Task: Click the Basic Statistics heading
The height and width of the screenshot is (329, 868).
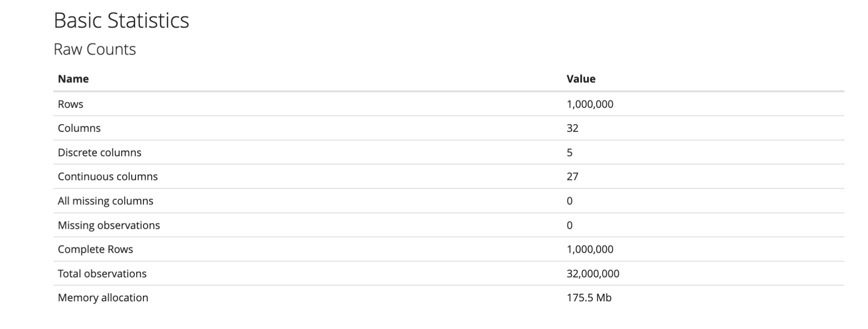Action: 121,20
